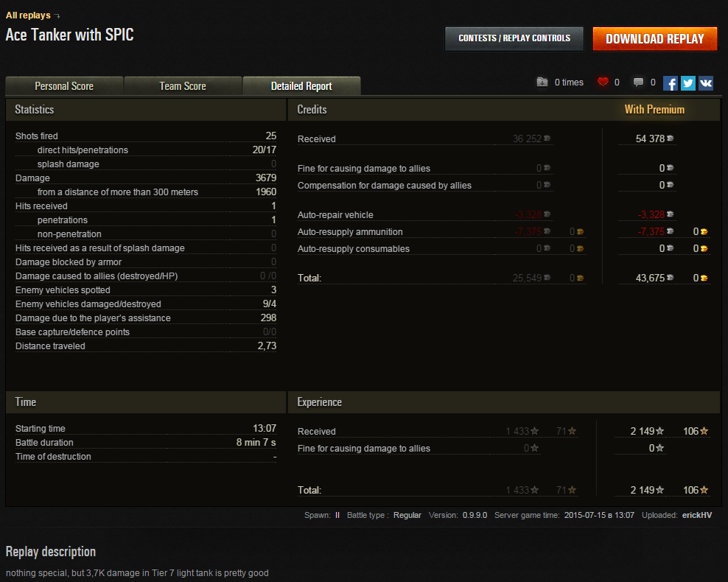The width and height of the screenshot is (728, 582).
Task: Click the comments speech bubble icon
Action: 639,83
